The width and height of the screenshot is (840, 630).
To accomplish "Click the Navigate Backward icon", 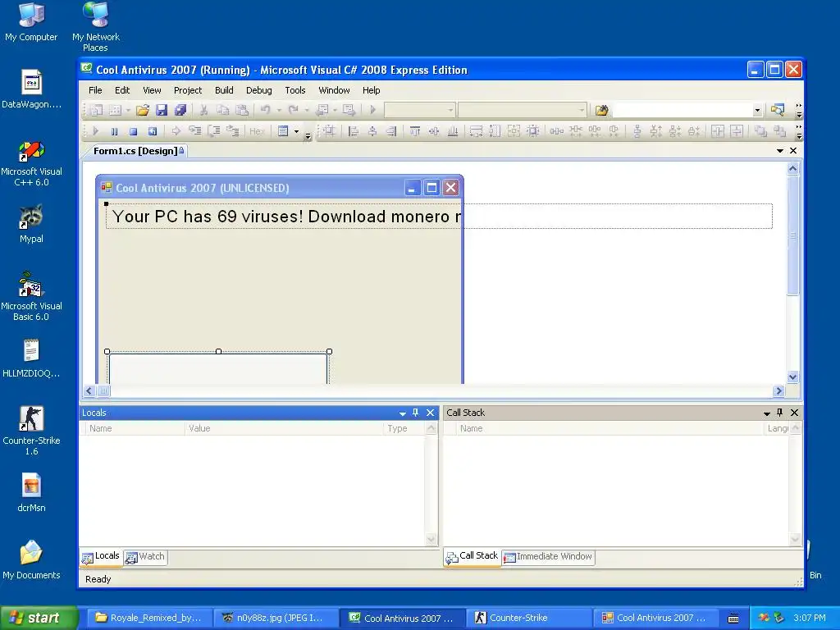I will coord(322,111).
